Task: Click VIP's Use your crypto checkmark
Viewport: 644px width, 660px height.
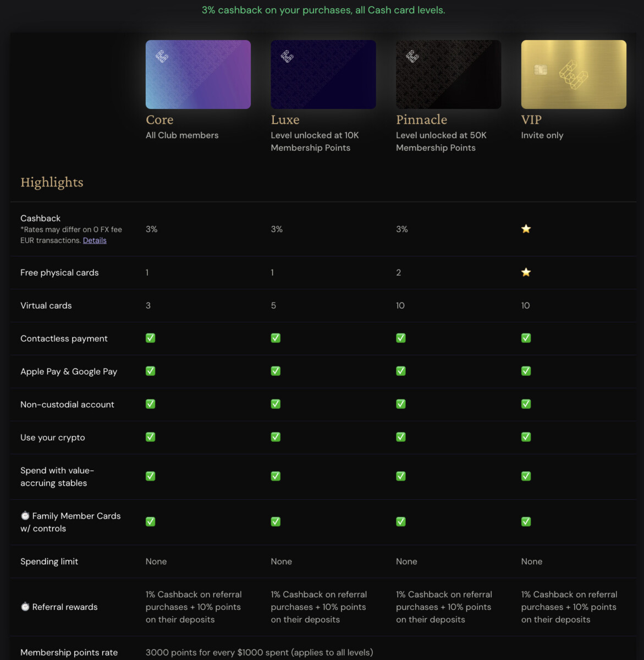Action: click(x=526, y=437)
